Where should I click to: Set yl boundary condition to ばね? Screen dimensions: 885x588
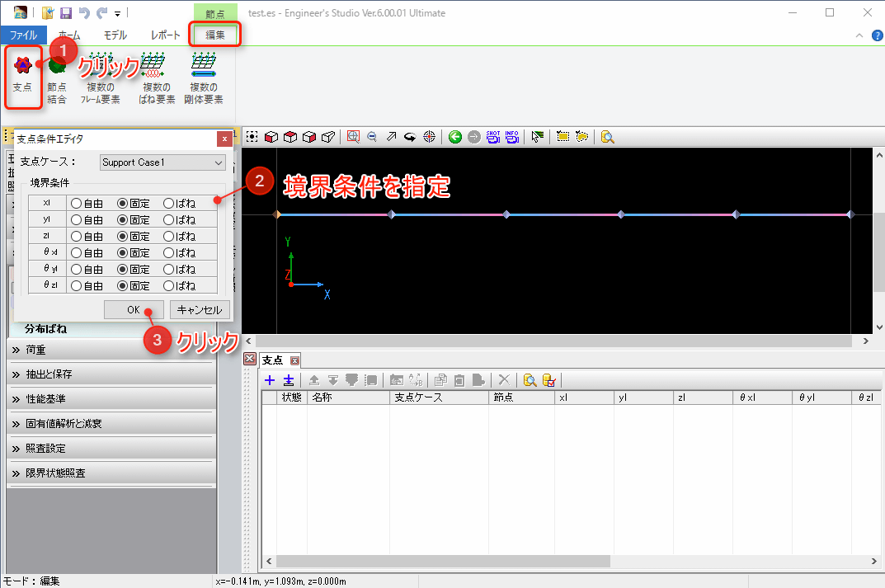(169, 220)
